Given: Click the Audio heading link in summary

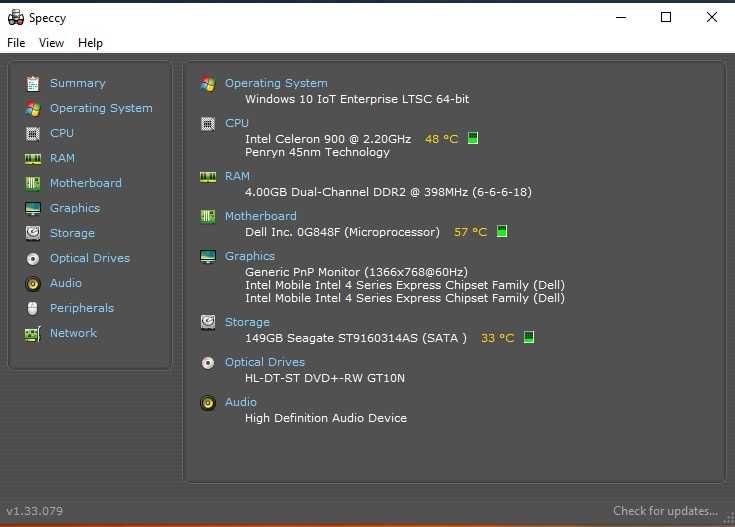Looking at the screenshot, I should pyautogui.click(x=240, y=402).
